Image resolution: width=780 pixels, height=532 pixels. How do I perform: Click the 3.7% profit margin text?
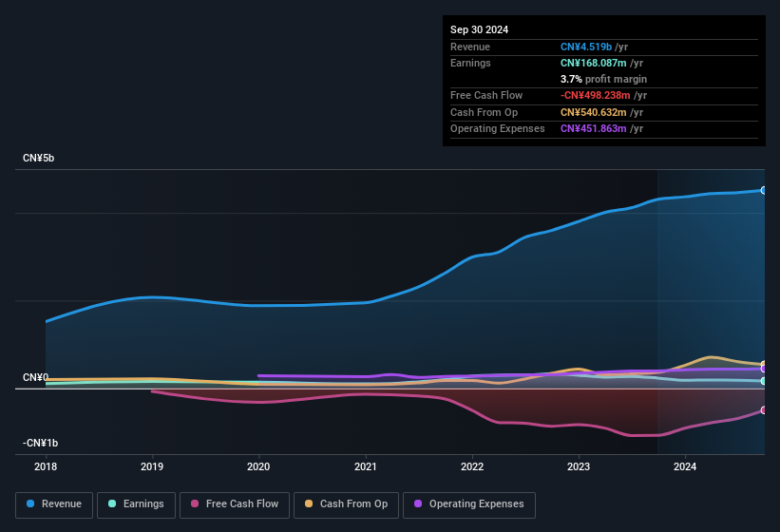(603, 79)
